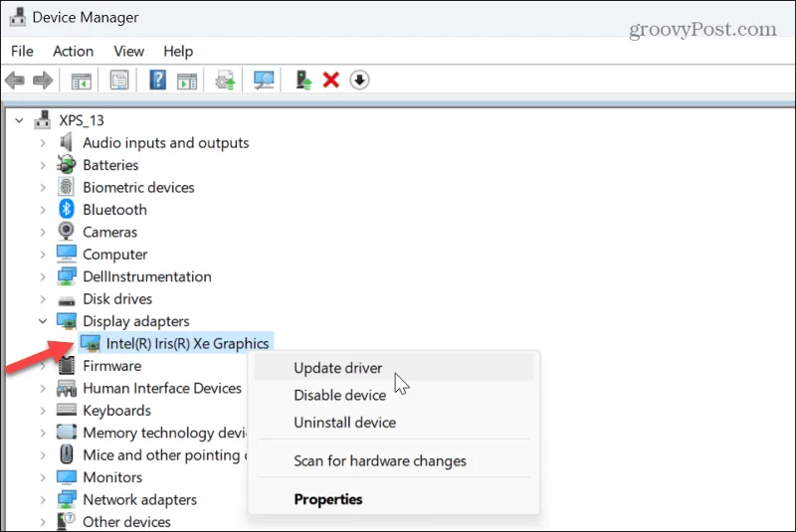Select the Human Interface Devices label
Image resolution: width=796 pixels, height=532 pixels.
pyautogui.click(x=162, y=389)
